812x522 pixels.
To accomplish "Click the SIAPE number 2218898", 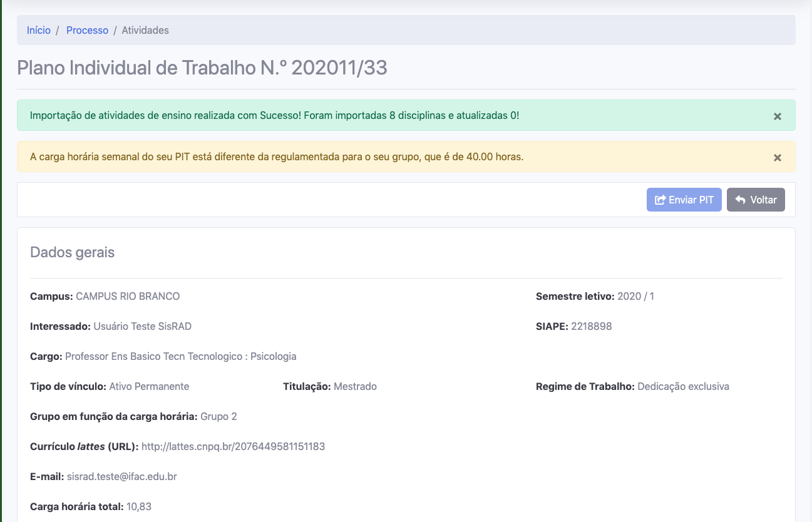I will point(591,326).
